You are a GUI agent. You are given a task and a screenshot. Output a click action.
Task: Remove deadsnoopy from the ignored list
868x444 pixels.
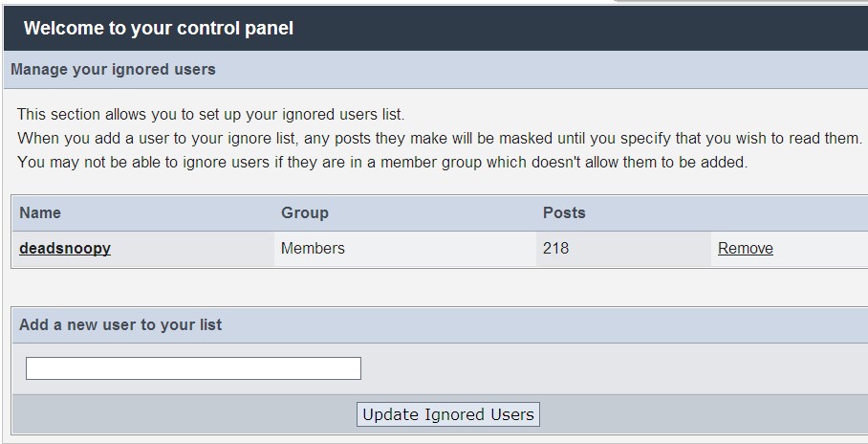(x=745, y=249)
